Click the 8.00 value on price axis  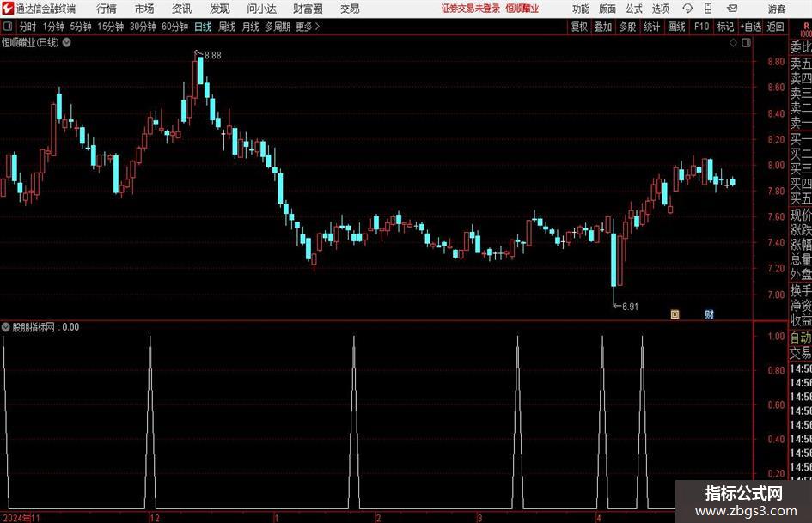(776, 165)
